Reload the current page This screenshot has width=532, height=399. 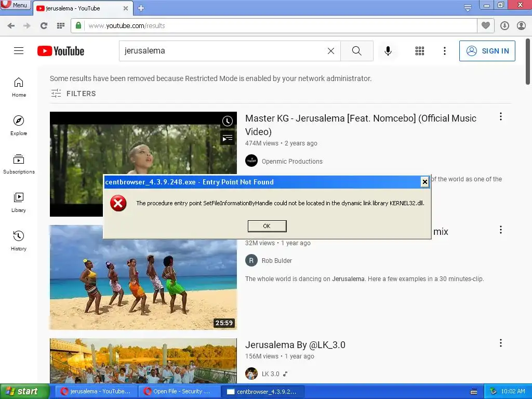click(44, 26)
